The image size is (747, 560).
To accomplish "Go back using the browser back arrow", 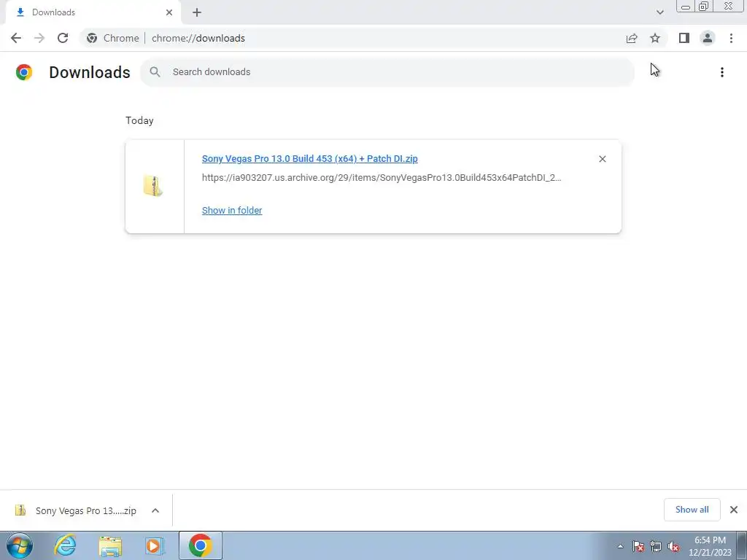I will click(x=16, y=38).
